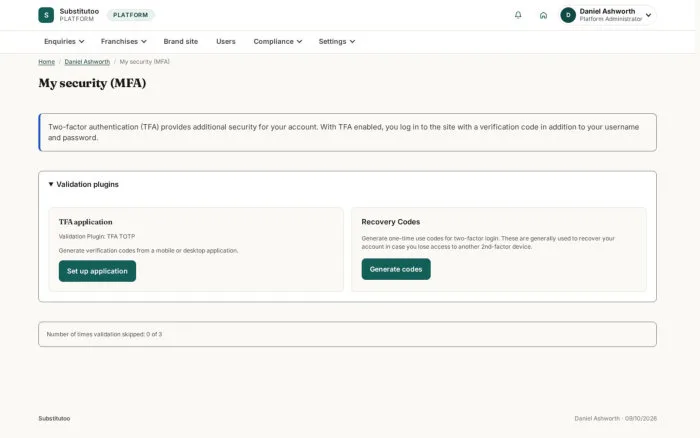This screenshot has width=700, height=438.
Task: Collapse the Validation plugins section
Action: 83,184
